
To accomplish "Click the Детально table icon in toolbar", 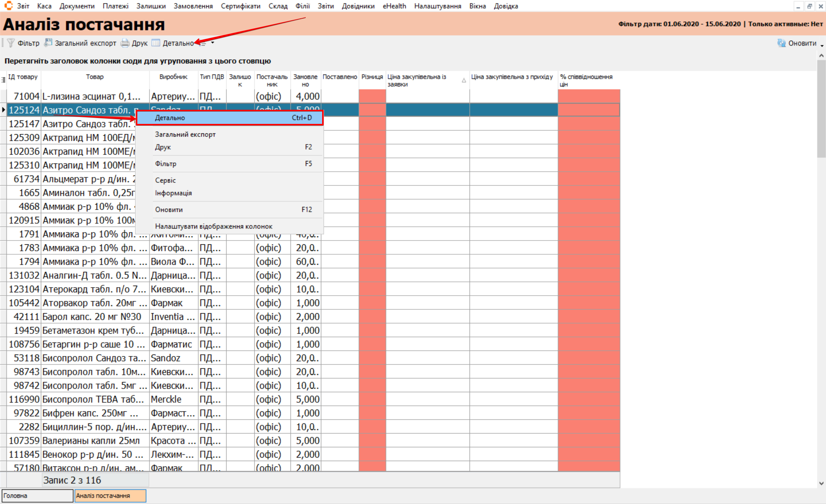I will point(156,43).
